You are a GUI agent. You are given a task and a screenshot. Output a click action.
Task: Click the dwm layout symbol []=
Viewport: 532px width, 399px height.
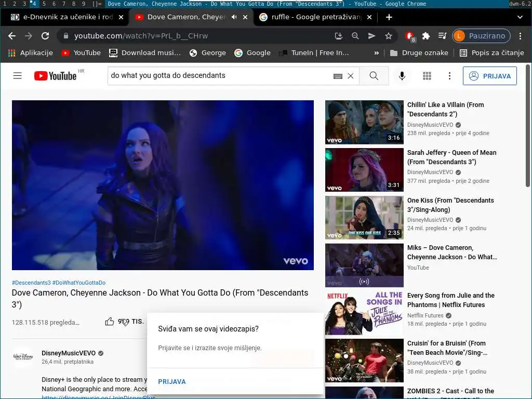tap(97, 4)
